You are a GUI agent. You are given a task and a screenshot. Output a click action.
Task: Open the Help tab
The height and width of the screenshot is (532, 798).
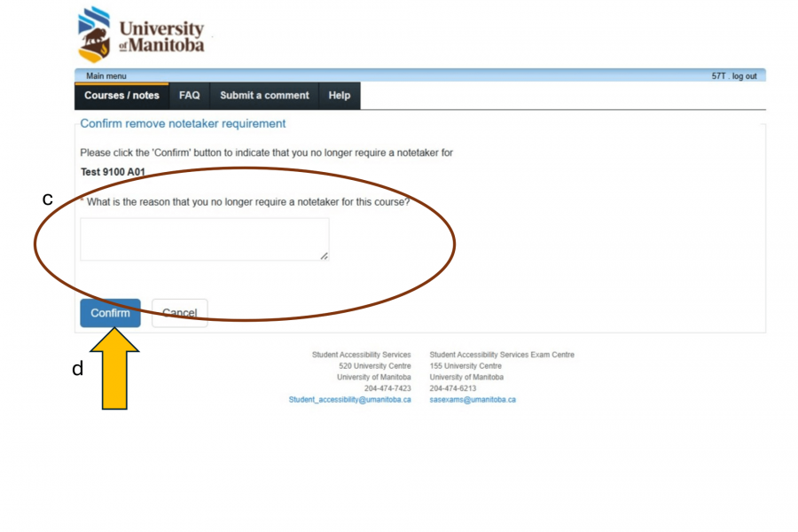(339, 96)
